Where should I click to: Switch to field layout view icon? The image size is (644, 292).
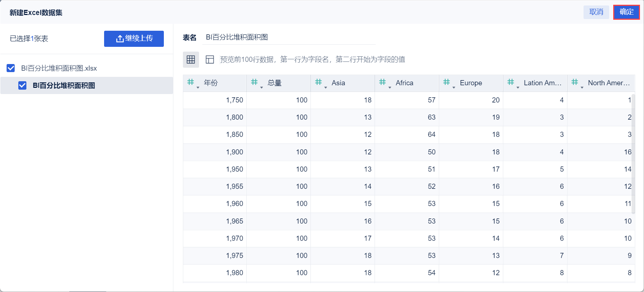pyautogui.click(x=210, y=60)
